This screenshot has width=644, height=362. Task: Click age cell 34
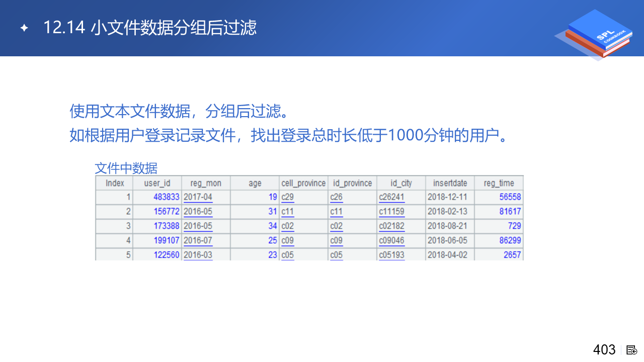[255, 226]
